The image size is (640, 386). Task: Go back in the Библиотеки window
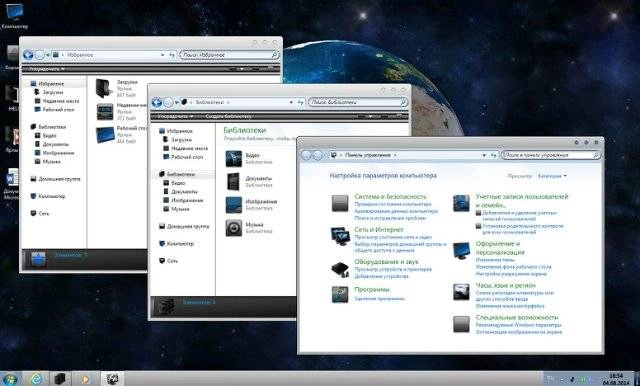tap(157, 102)
